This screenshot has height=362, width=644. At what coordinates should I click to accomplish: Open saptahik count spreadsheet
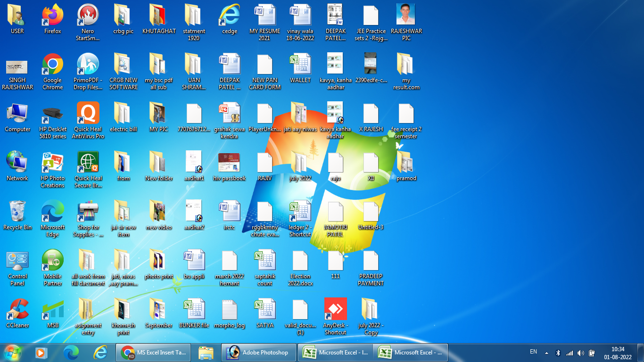click(x=265, y=268)
